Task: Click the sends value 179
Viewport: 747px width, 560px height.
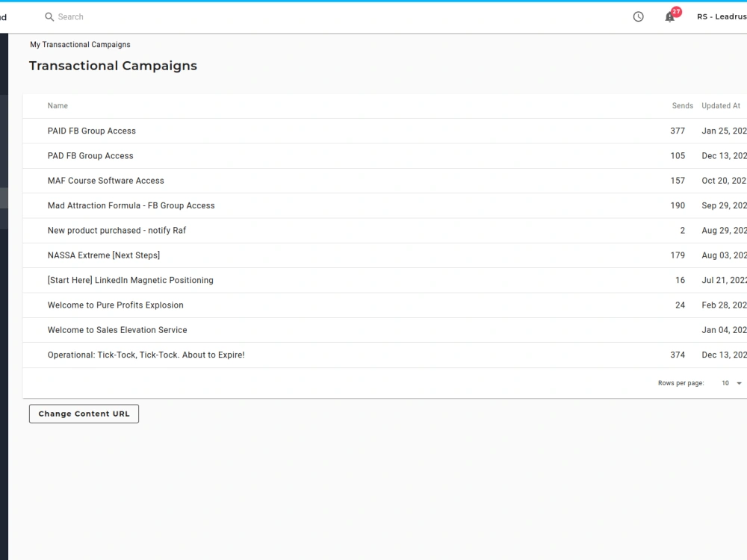Action: click(678, 255)
